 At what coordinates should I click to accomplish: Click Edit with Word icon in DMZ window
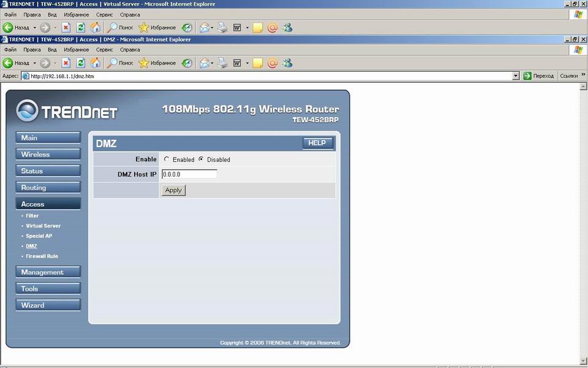237,63
